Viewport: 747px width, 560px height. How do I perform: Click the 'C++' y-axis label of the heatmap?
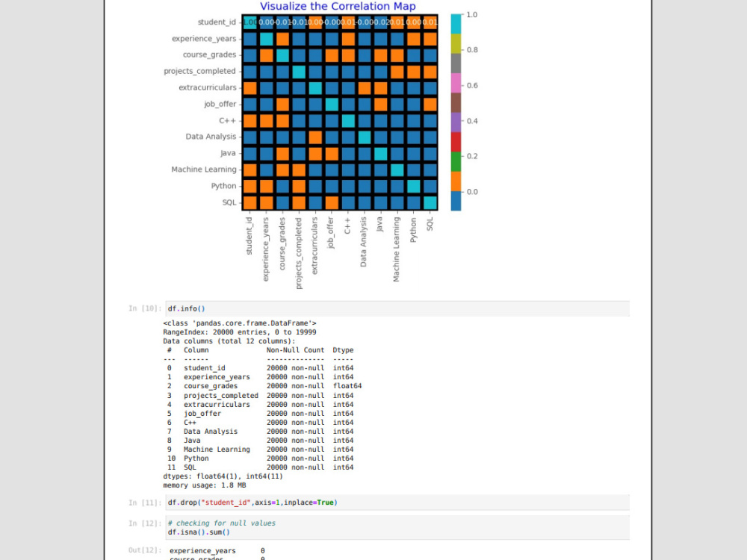(228, 120)
